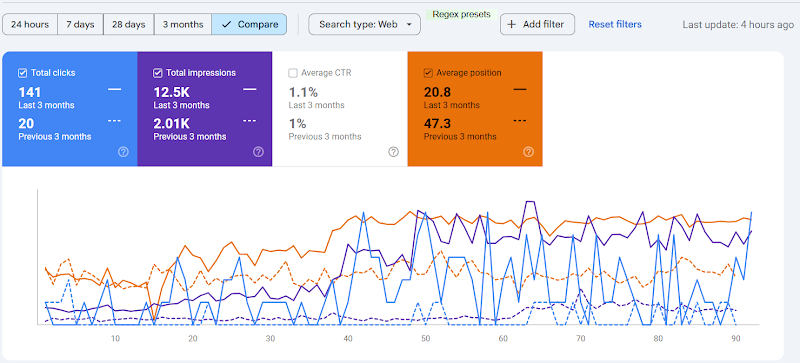Viewport: 800px width, 363px height.
Task: Click the 90 label on chart axis
Action: pyautogui.click(x=736, y=338)
